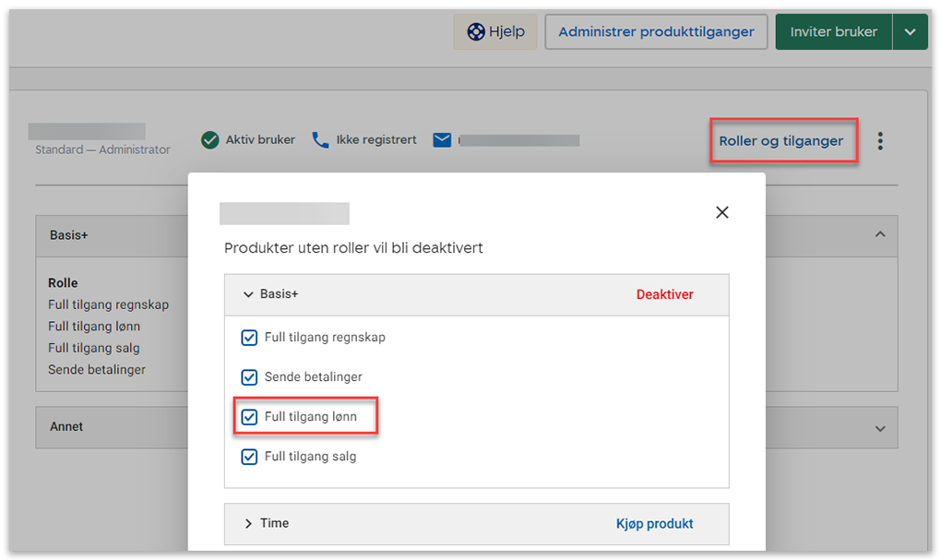
Task: Collapse the Basis+ section in dialog
Action: click(248, 294)
